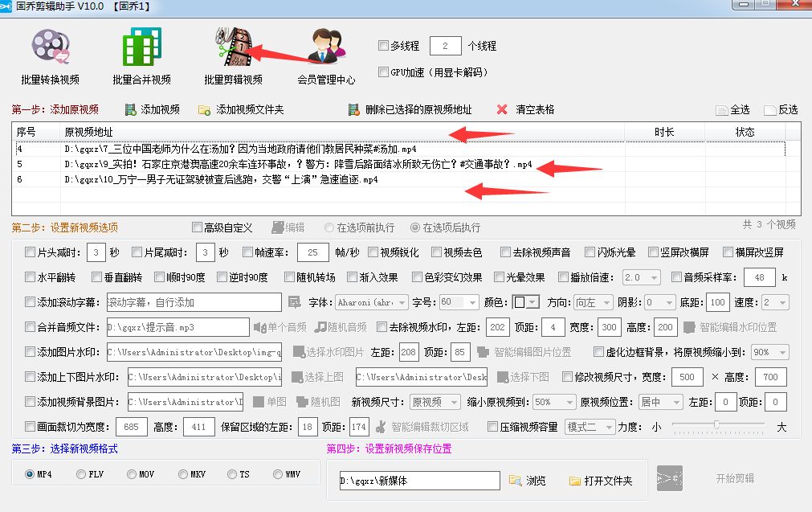
Task: Select row 6 万宁一男子无证驾驶 video
Action: click(398, 180)
